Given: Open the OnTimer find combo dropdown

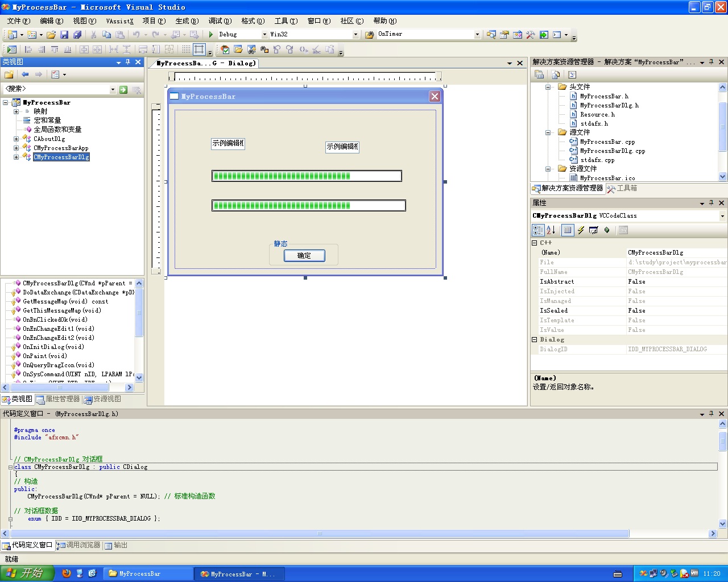Looking at the screenshot, I should click(x=477, y=35).
